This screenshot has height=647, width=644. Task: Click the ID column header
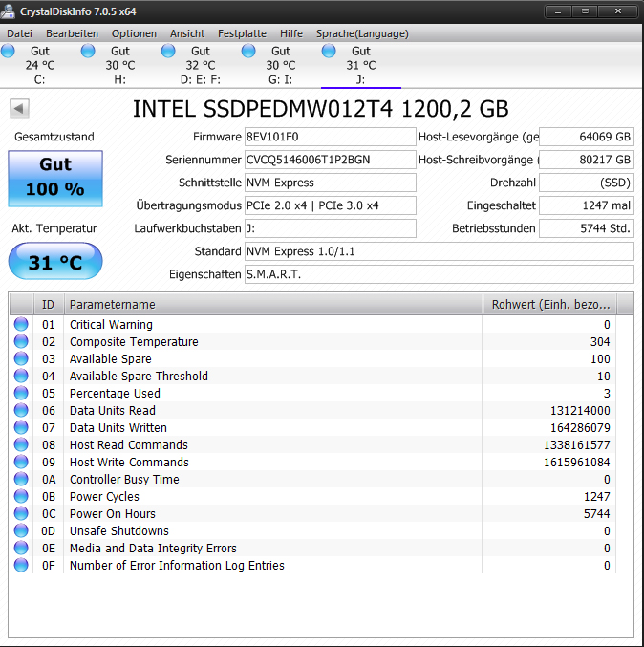point(49,305)
